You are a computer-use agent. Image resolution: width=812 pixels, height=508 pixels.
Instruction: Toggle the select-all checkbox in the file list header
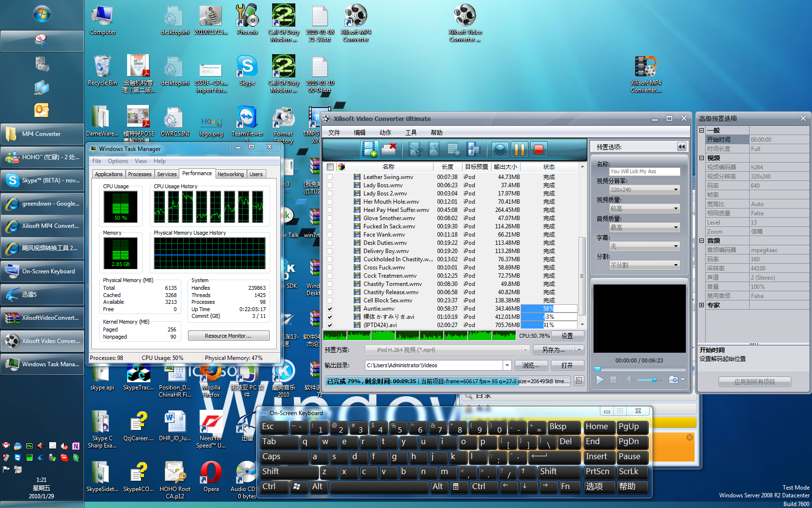(x=330, y=167)
